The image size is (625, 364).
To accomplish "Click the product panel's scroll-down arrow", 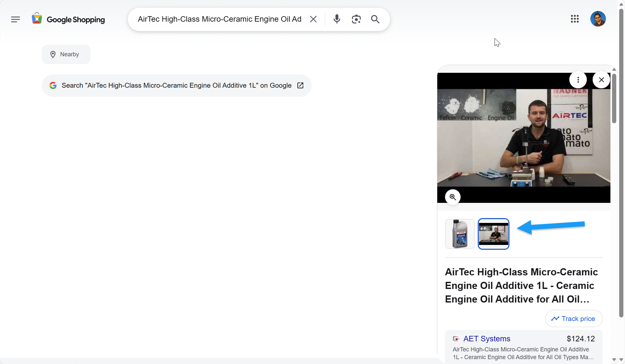I will [614, 359].
